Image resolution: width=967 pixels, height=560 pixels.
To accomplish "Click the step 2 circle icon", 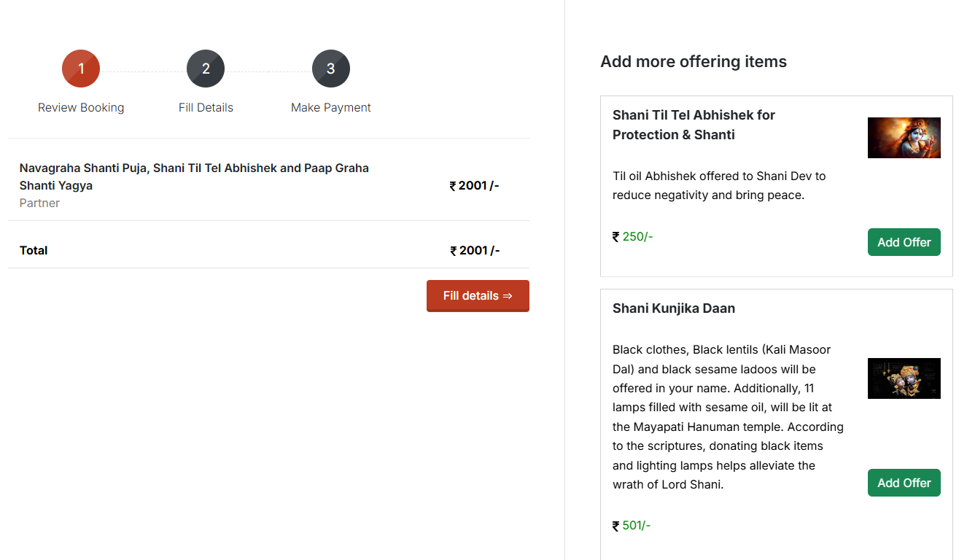I will coord(206,69).
